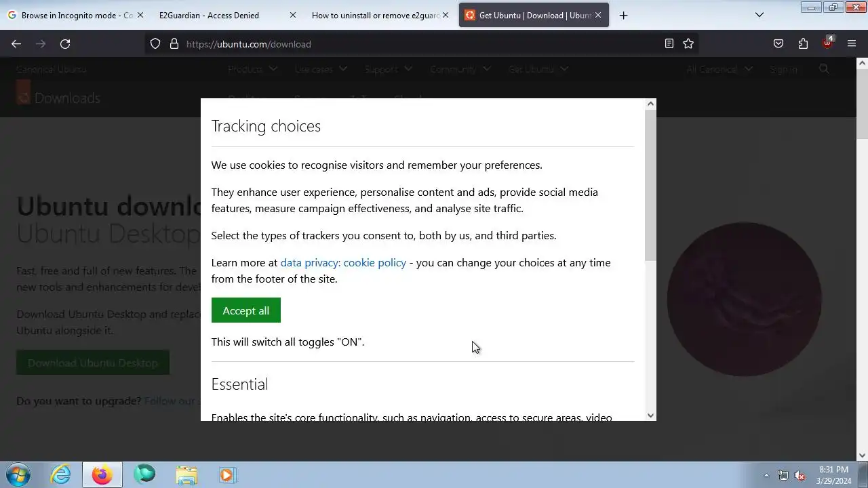
Task: Click the ubuntu.com/download address bar
Action: (420, 44)
